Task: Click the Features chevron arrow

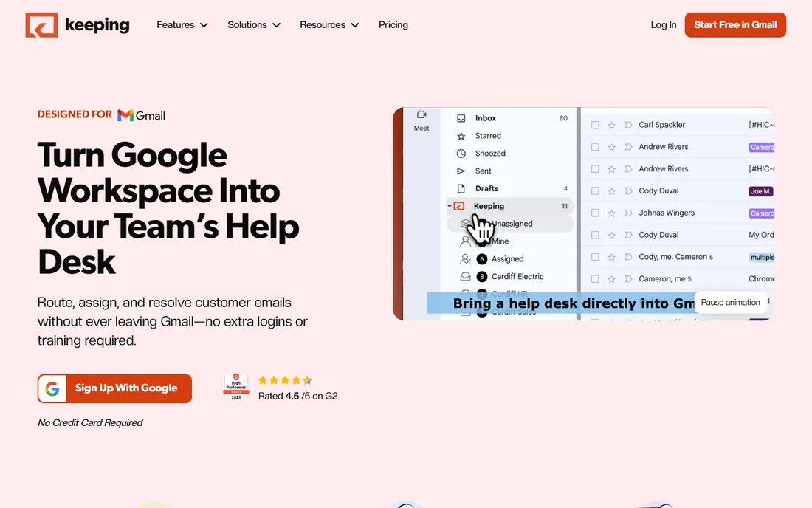Action: coord(204,25)
